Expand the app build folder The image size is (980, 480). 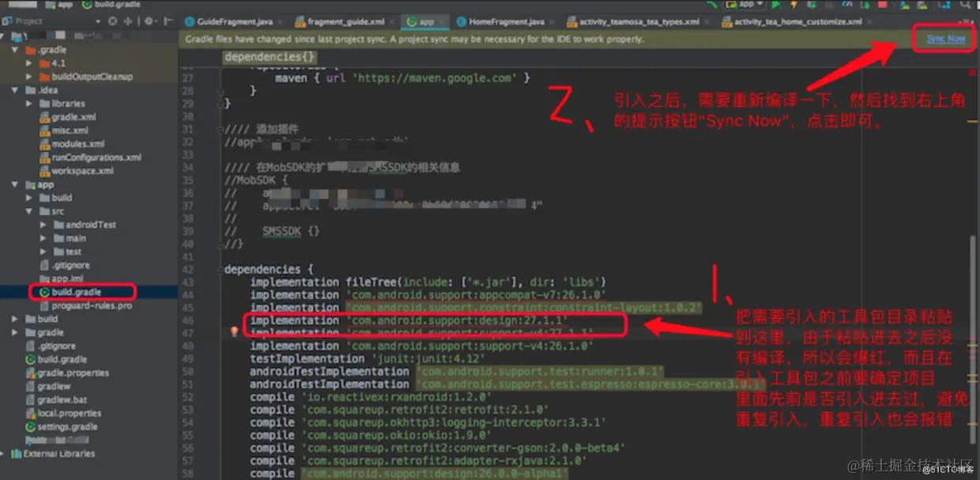(x=29, y=198)
